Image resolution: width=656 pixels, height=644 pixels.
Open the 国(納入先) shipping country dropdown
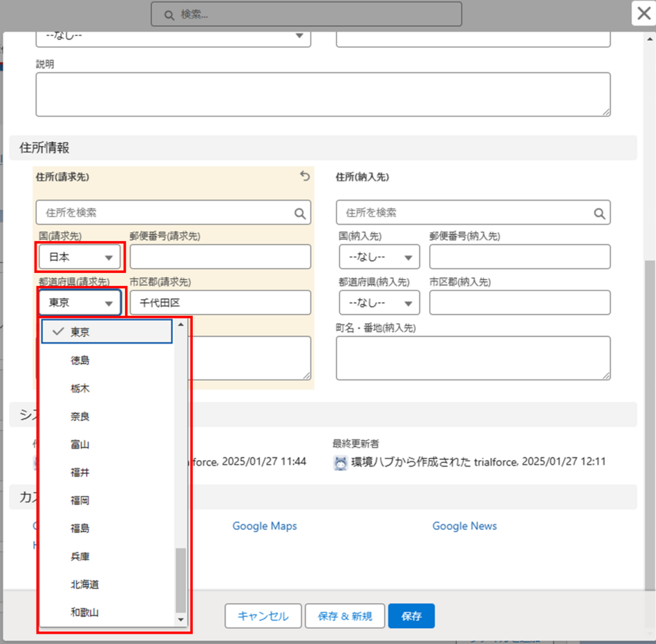pyautogui.click(x=379, y=258)
